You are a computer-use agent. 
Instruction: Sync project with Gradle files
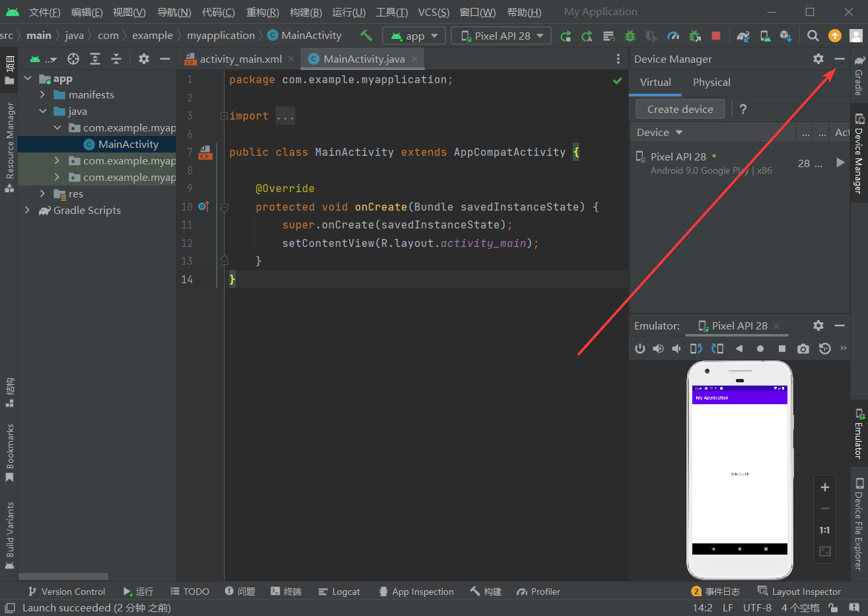(x=743, y=35)
